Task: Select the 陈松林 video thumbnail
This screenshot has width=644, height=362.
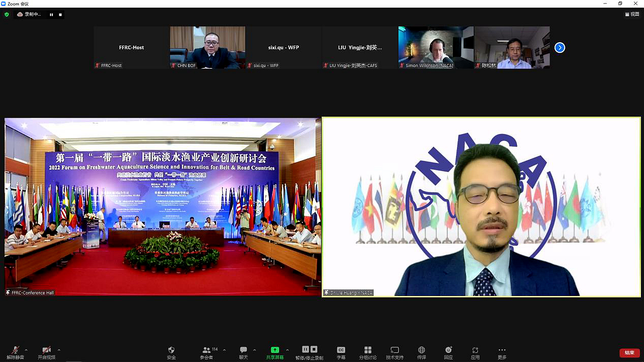Action: 512,48
